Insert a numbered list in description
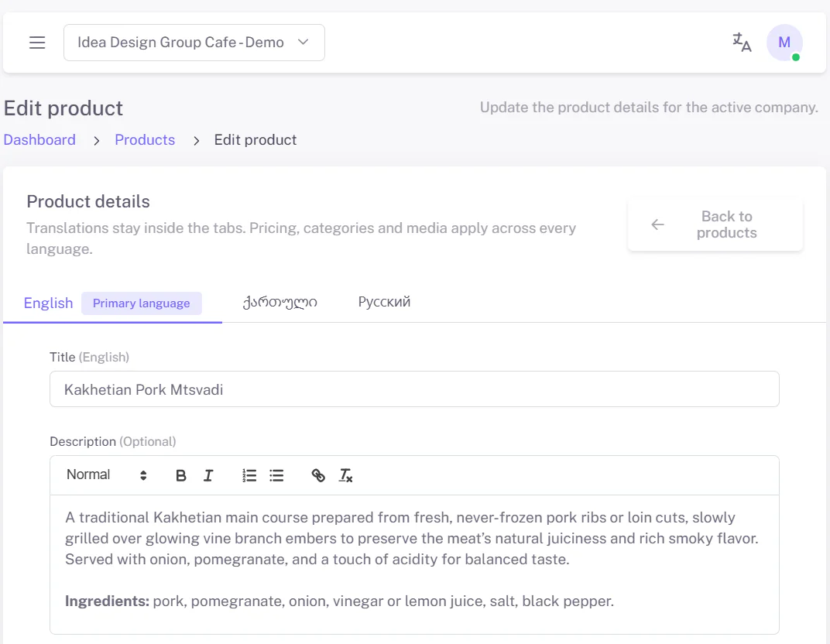 (x=249, y=475)
